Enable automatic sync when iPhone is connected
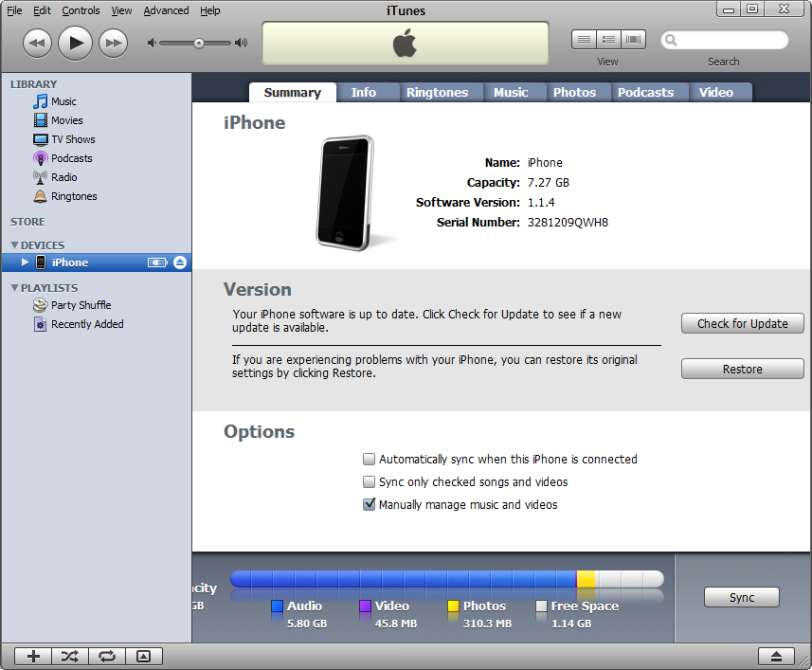The image size is (812, 670). point(369,460)
